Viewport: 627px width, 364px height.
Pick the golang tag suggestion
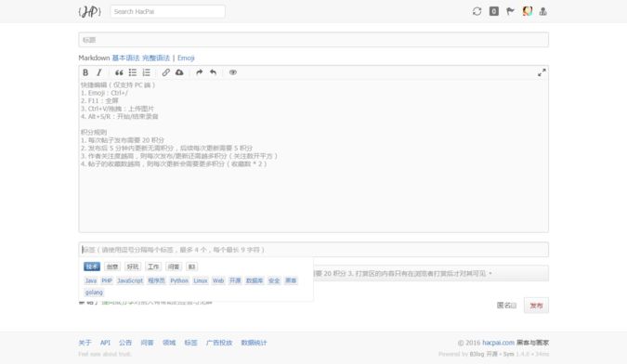point(94,292)
